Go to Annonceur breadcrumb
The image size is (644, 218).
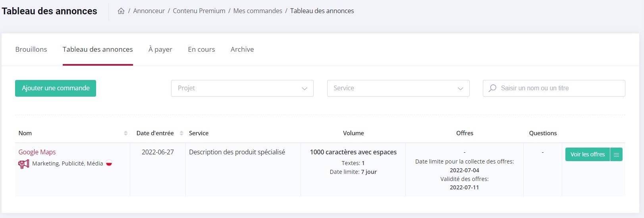(149, 11)
